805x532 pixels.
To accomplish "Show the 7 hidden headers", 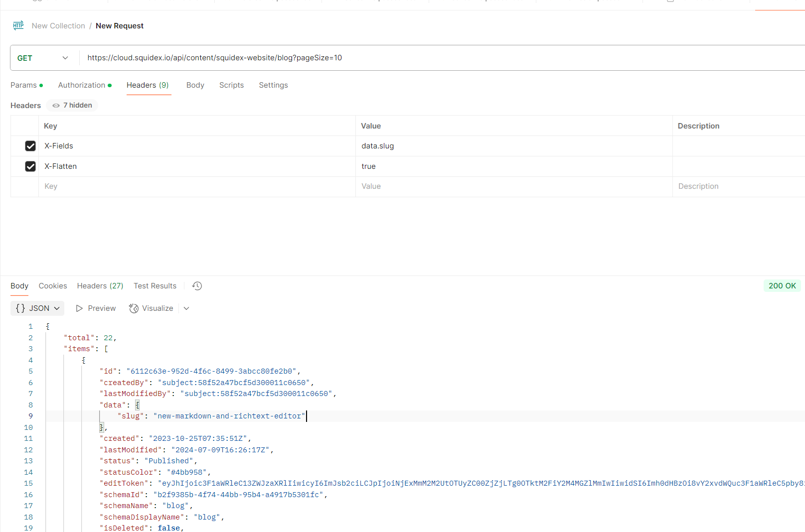I will [x=72, y=105].
